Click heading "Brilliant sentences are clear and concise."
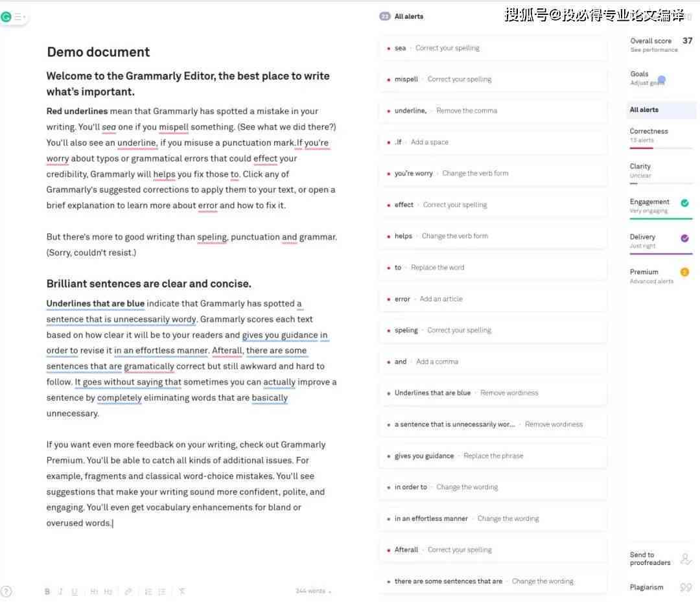 (148, 284)
